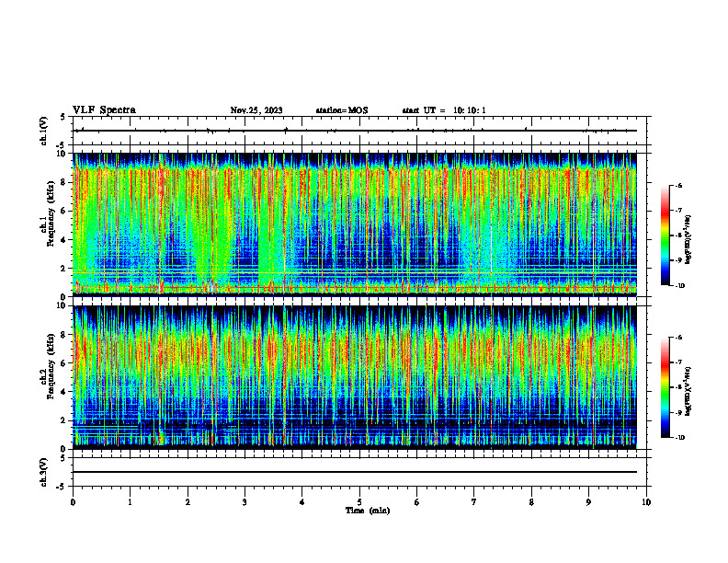The height and width of the screenshot is (563, 728).
Task: Click time axis tick label "0"
Action: pos(73,502)
